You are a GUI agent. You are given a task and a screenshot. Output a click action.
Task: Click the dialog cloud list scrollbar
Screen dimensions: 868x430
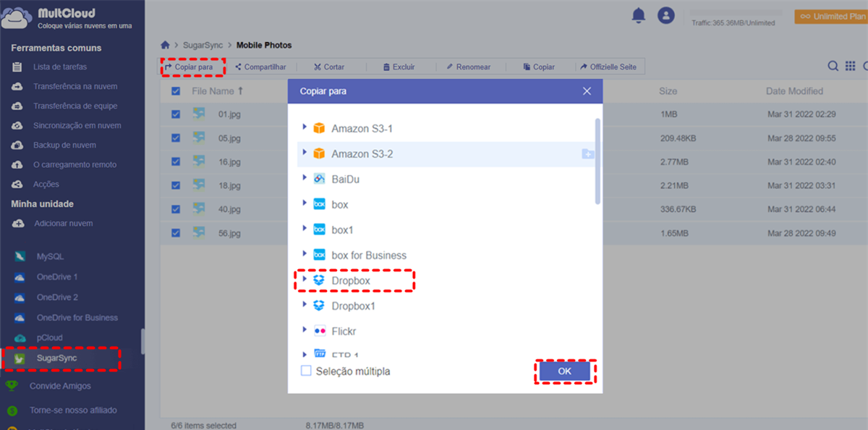pyautogui.click(x=597, y=161)
